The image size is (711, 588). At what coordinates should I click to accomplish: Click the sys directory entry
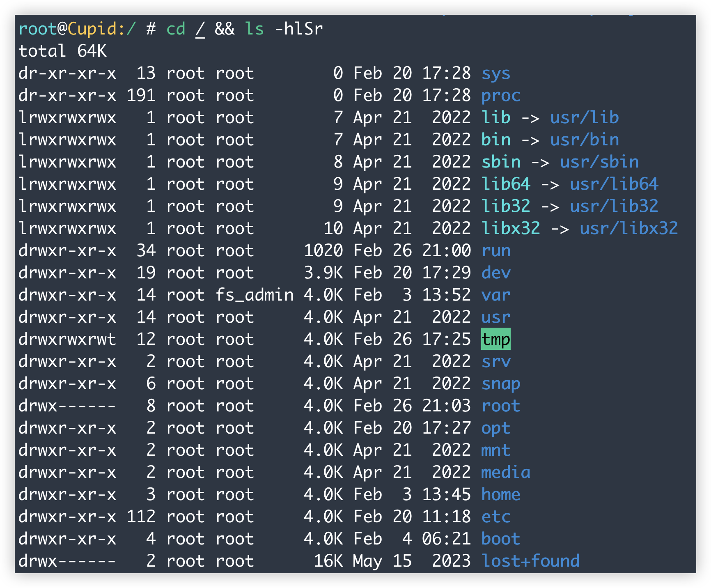click(x=495, y=73)
